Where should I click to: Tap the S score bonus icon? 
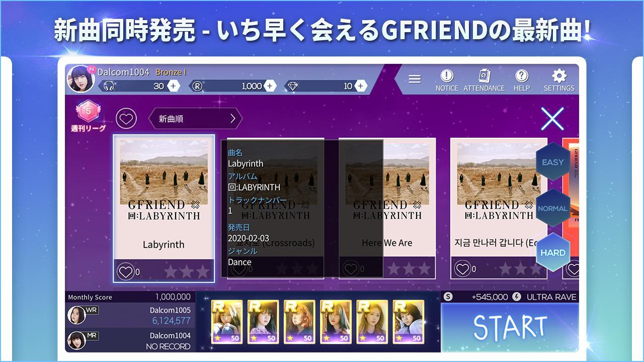(448, 297)
